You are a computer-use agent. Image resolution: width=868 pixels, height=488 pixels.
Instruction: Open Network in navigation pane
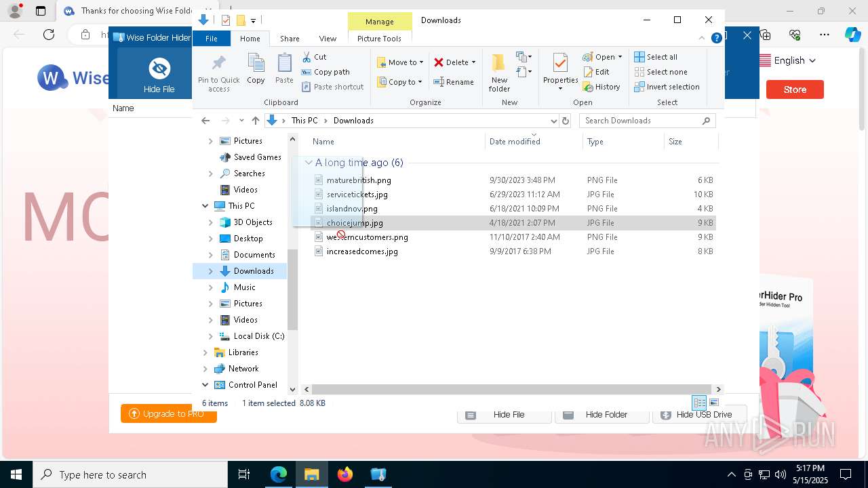(243, 369)
